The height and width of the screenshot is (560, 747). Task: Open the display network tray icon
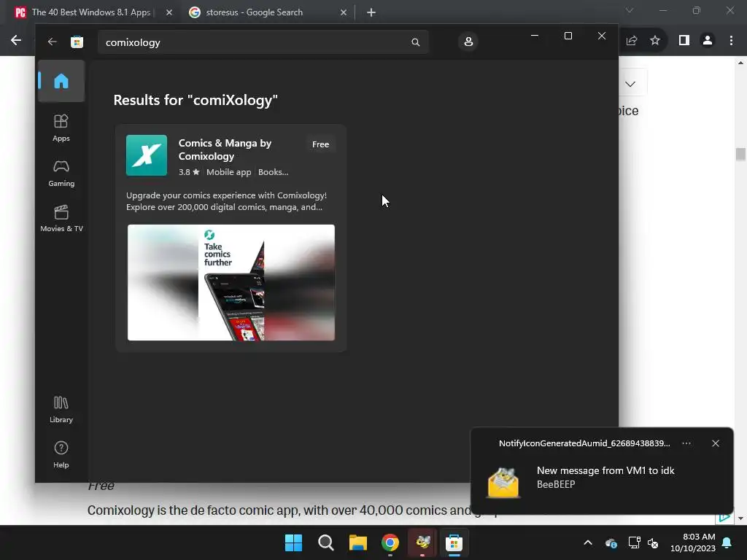634,542
